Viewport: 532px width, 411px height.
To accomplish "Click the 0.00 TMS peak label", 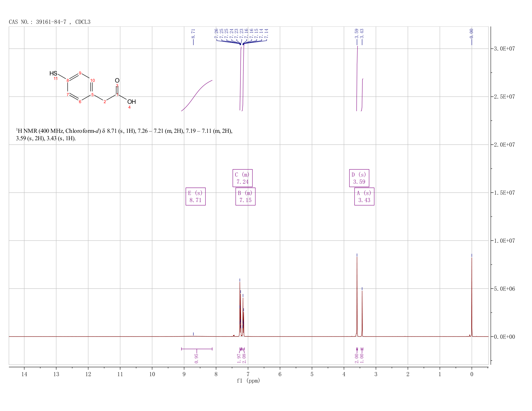I will tap(471, 34).
